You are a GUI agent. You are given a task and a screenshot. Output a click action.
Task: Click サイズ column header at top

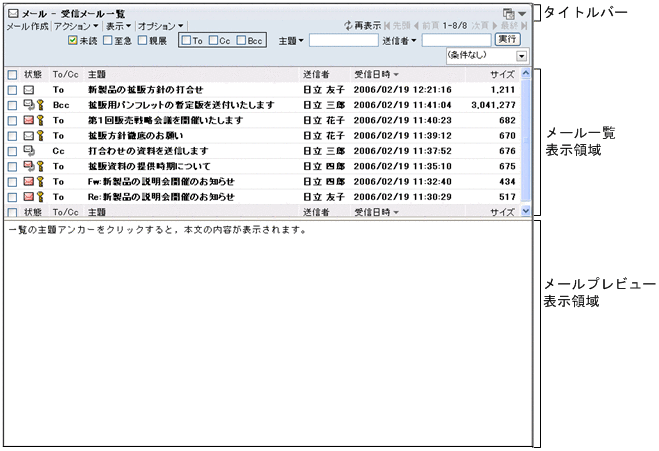pyautogui.click(x=502, y=75)
